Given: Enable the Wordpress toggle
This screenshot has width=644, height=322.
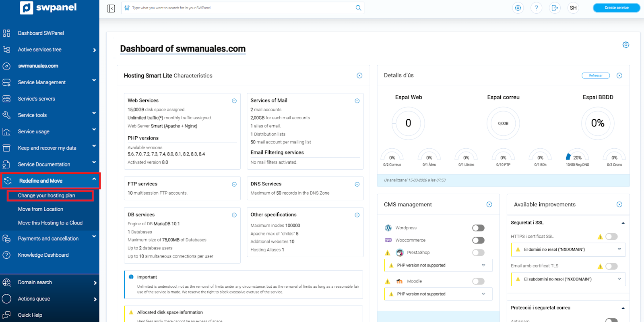Looking at the screenshot, I should click(x=478, y=228).
